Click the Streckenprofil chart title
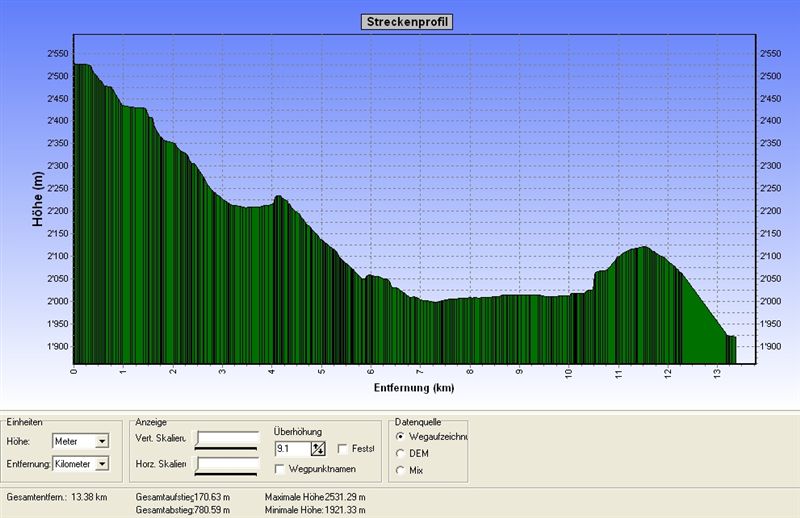 406,21
